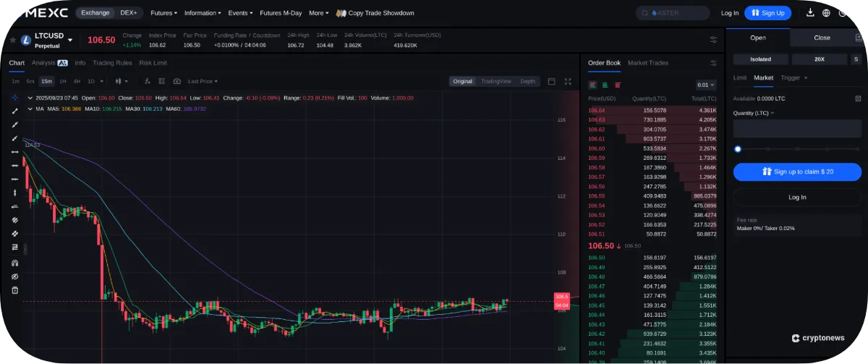Image resolution: width=868 pixels, height=364 pixels.
Task: Click the Log In header link
Action: 730,13
